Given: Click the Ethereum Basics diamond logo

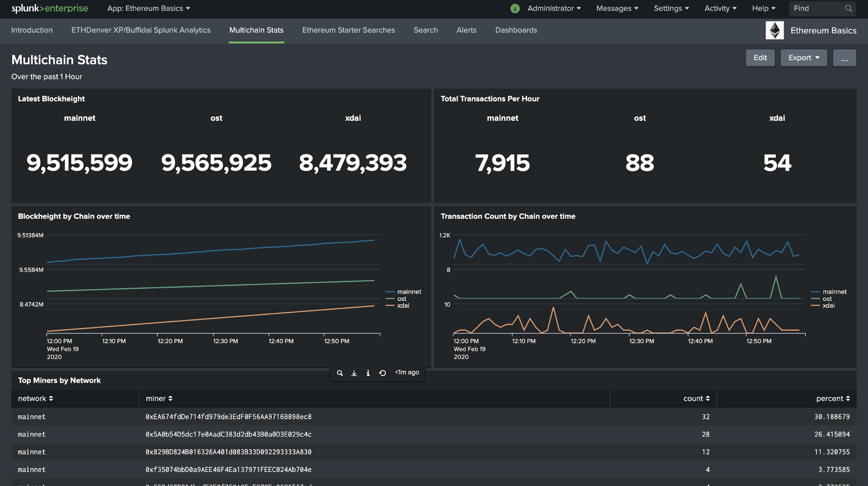Looking at the screenshot, I should pyautogui.click(x=775, y=30).
